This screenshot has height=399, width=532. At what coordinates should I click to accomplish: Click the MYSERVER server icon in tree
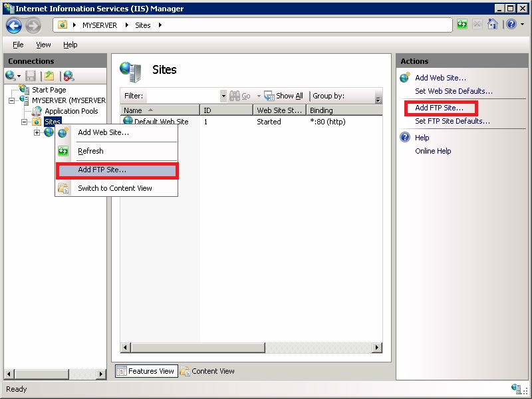coord(24,100)
